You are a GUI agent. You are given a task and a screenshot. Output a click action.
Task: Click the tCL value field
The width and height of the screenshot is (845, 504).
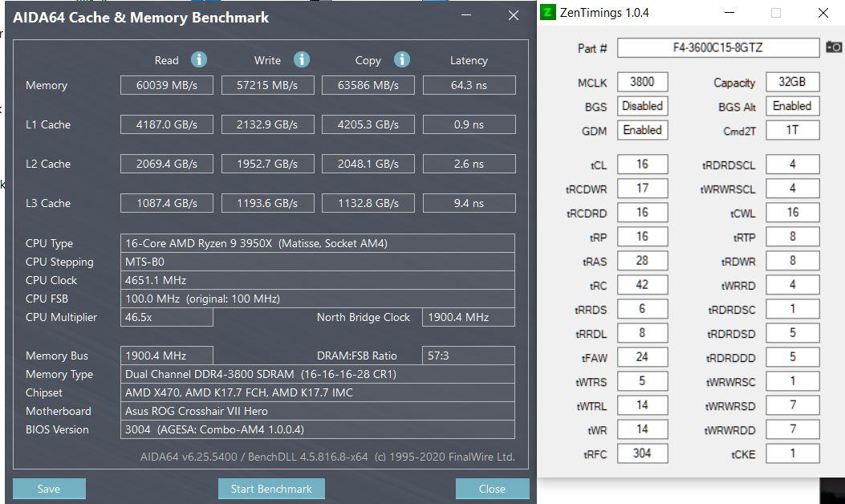pyautogui.click(x=642, y=164)
